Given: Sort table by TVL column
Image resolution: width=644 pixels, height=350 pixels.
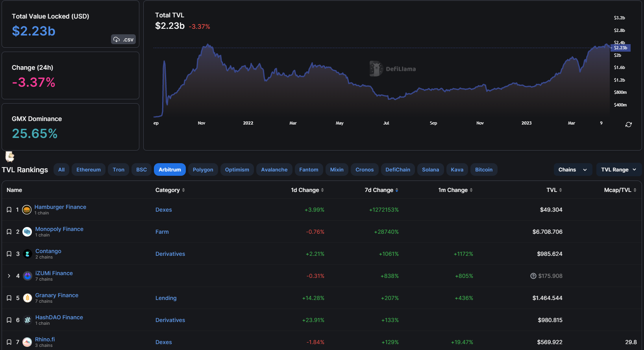Looking at the screenshot, I should point(554,190).
